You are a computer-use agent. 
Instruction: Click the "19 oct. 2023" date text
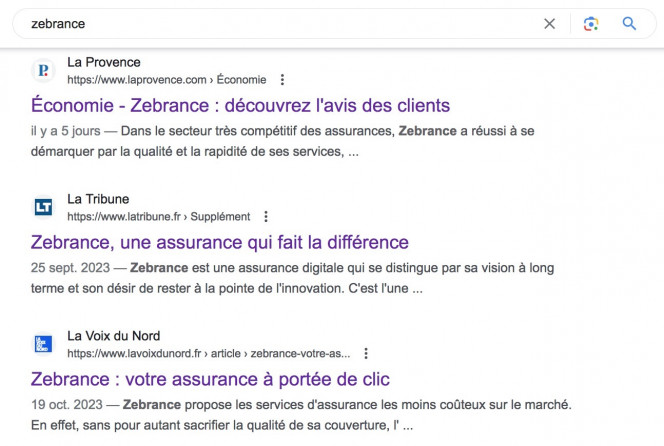pyautogui.click(x=67, y=404)
